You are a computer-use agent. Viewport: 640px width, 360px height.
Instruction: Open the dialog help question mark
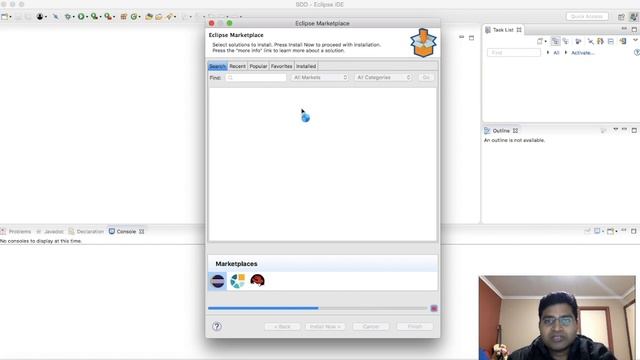pyautogui.click(x=217, y=326)
